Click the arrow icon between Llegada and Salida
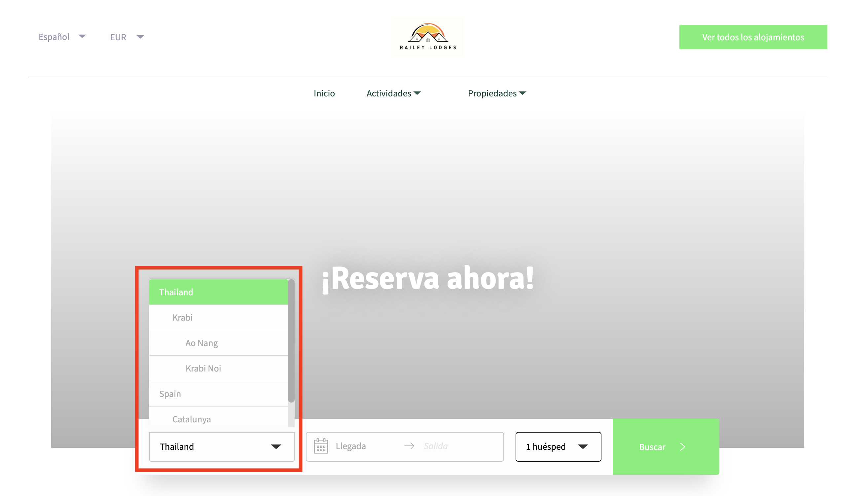Screen dimensions: 868x496 coord(409,446)
